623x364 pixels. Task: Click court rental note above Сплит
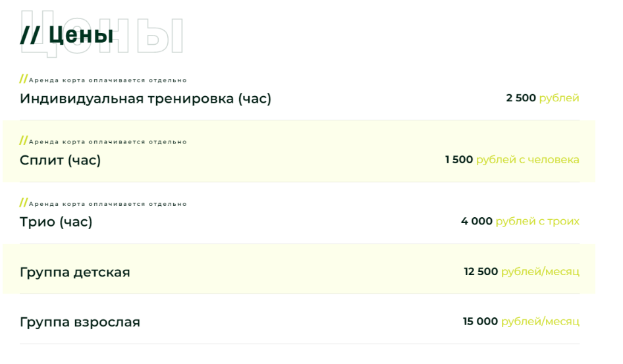pyautogui.click(x=108, y=142)
